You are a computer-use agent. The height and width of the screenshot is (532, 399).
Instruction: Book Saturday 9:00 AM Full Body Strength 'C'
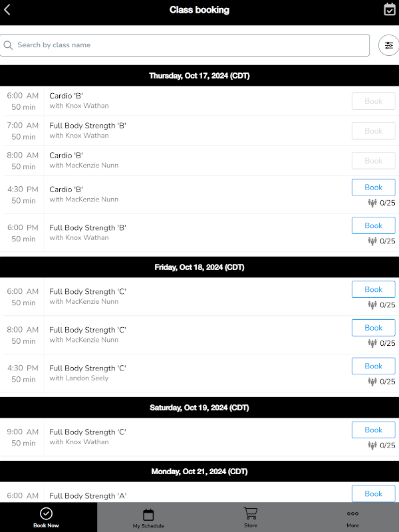[x=373, y=430]
